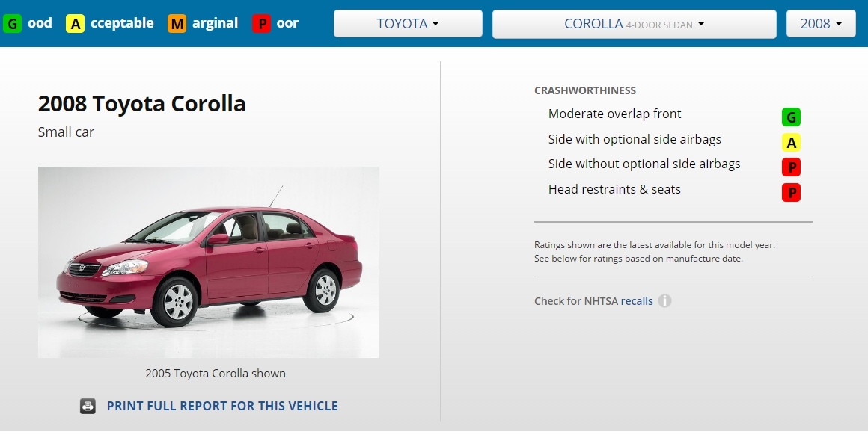868x435 pixels.
Task: Click the yellow A rating for side with airbags
Action: point(791,143)
